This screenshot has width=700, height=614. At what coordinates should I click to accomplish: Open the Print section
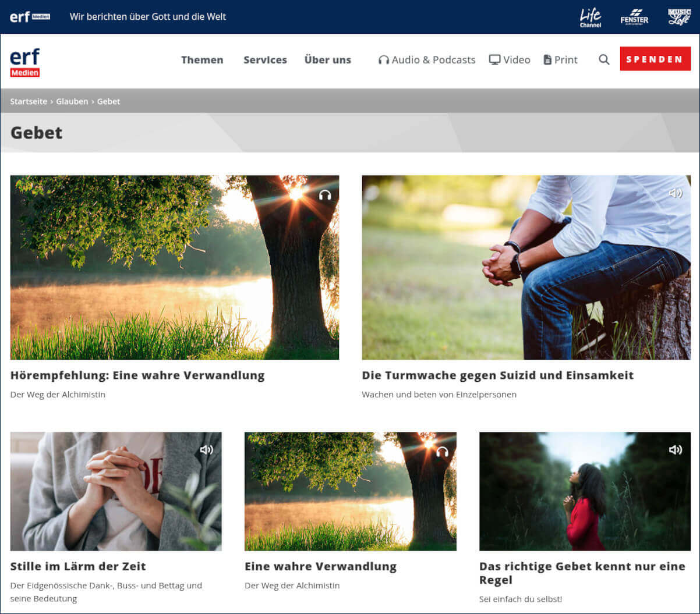[560, 59]
